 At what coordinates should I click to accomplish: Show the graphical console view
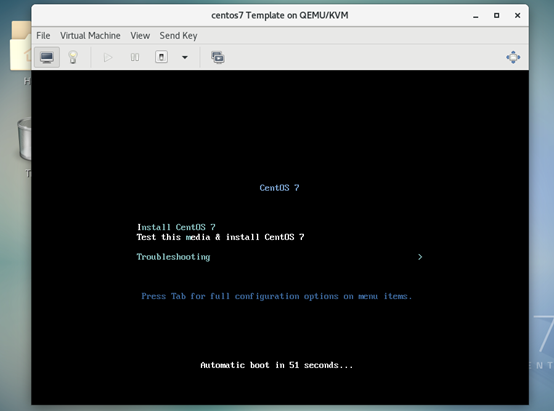47,57
